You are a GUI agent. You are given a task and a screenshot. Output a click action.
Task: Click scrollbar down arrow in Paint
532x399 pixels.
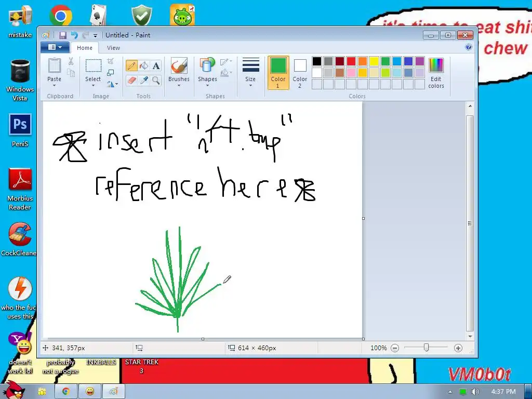[x=470, y=336]
